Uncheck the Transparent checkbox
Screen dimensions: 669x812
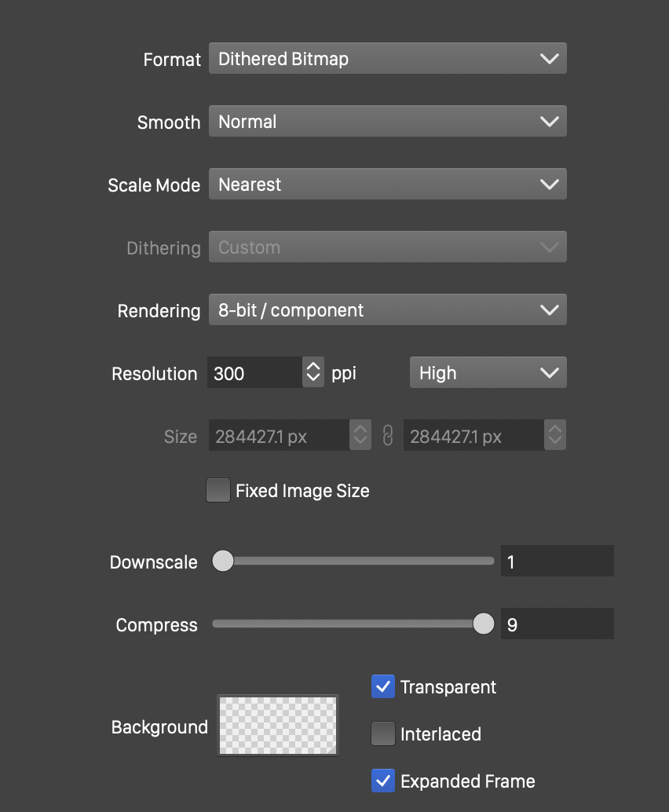tap(383, 687)
